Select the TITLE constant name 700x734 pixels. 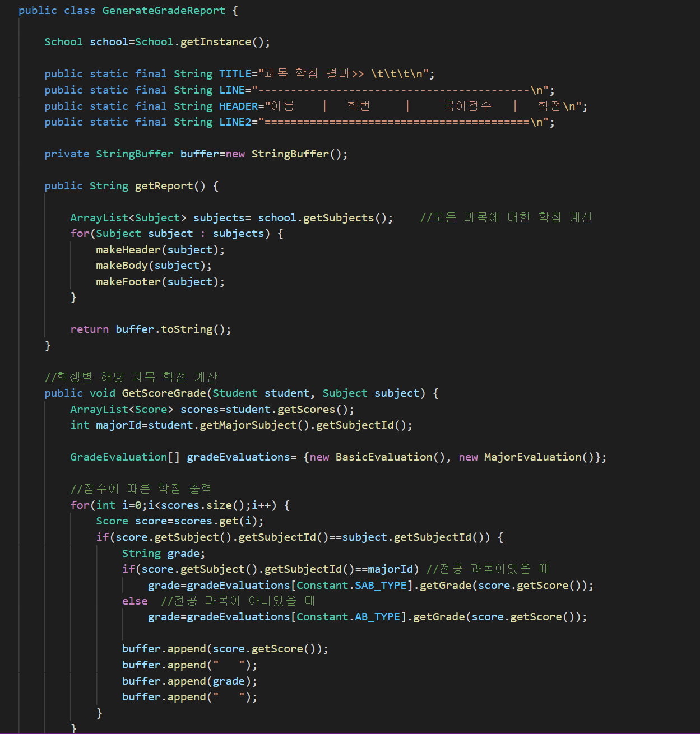coord(235,74)
